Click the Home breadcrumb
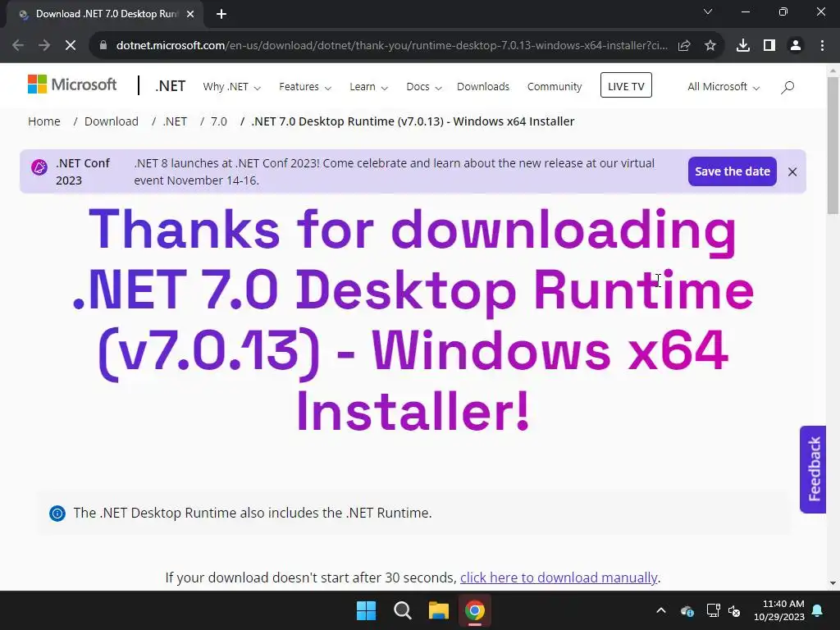This screenshot has height=630, width=840. click(44, 121)
